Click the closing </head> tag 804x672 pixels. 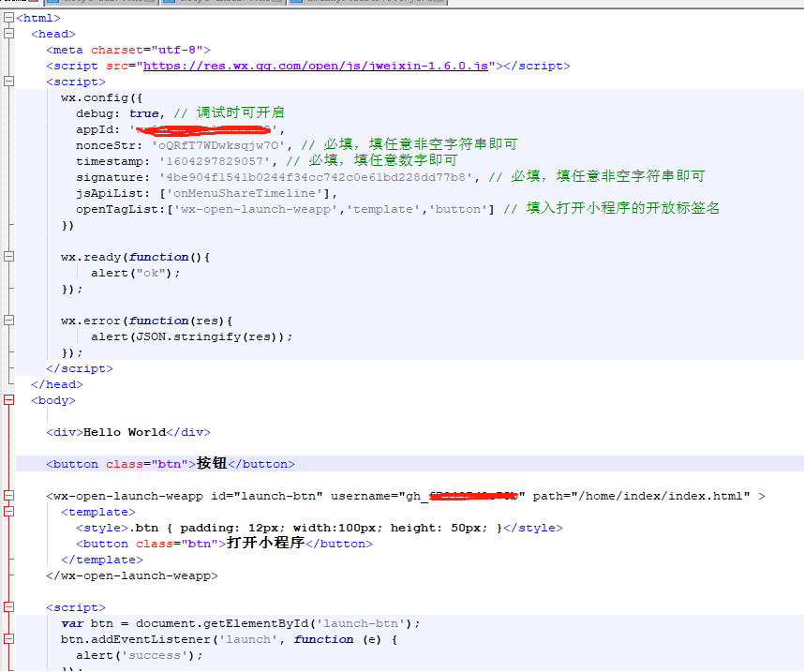tap(57, 384)
